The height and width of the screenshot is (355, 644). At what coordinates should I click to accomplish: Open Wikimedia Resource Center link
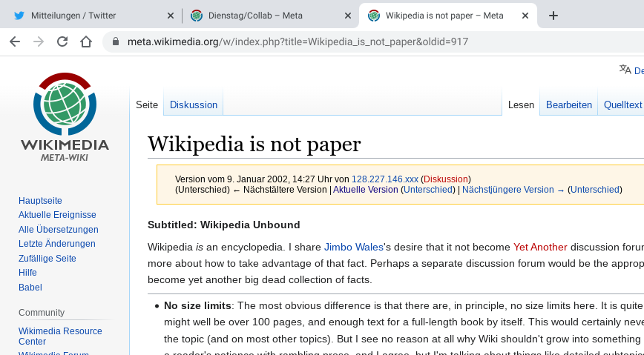pos(60,336)
